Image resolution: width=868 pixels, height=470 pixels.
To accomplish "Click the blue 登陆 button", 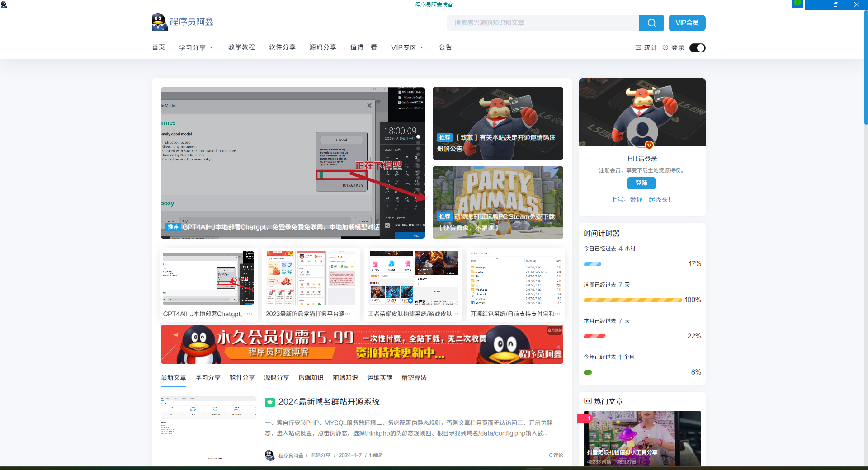I will (x=642, y=183).
